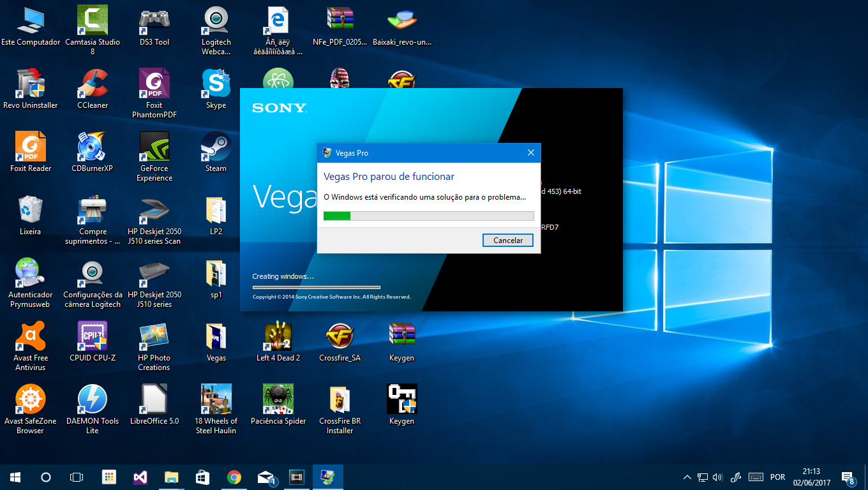Open Action Center notifications icon
This screenshot has height=490, width=868.
click(848, 477)
